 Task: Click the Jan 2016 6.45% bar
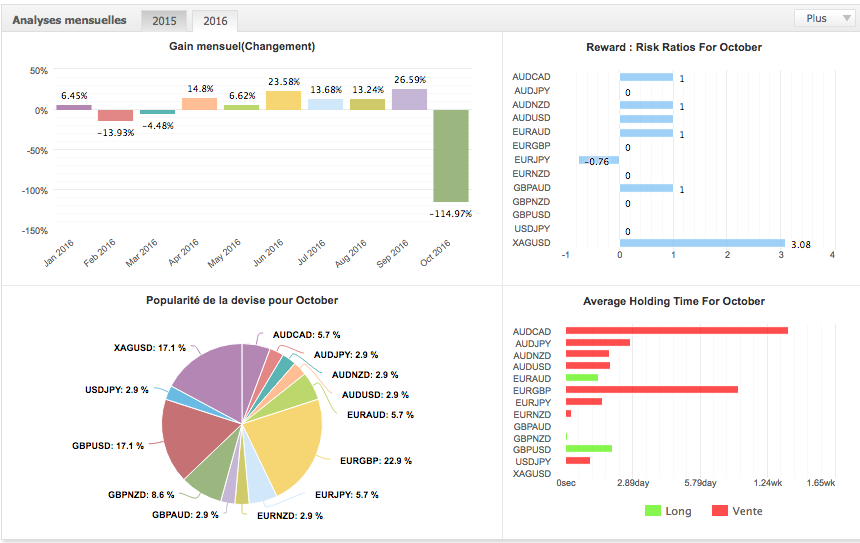click(x=74, y=108)
